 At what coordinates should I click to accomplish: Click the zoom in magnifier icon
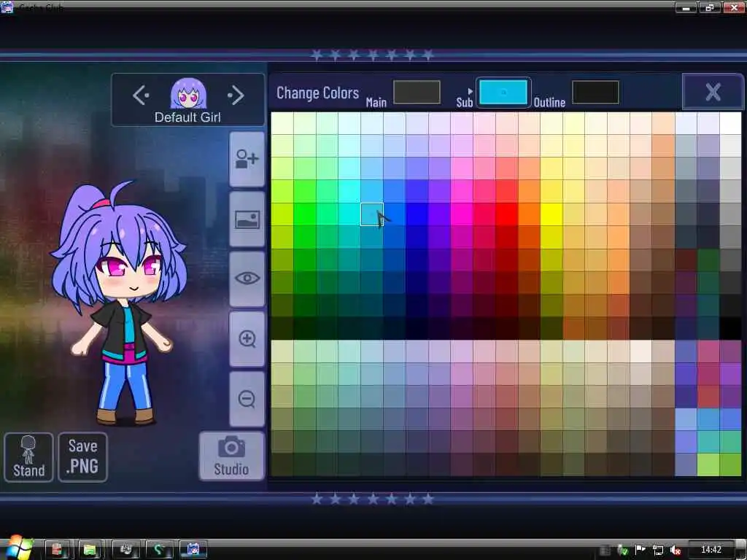(x=247, y=339)
